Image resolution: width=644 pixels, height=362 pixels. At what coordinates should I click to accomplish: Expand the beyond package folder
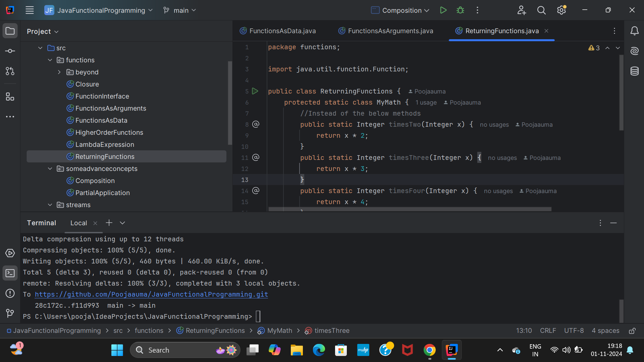[x=59, y=72]
